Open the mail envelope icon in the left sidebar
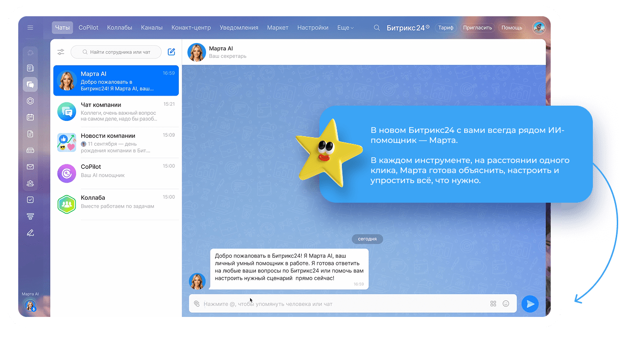 pos(30,167)
